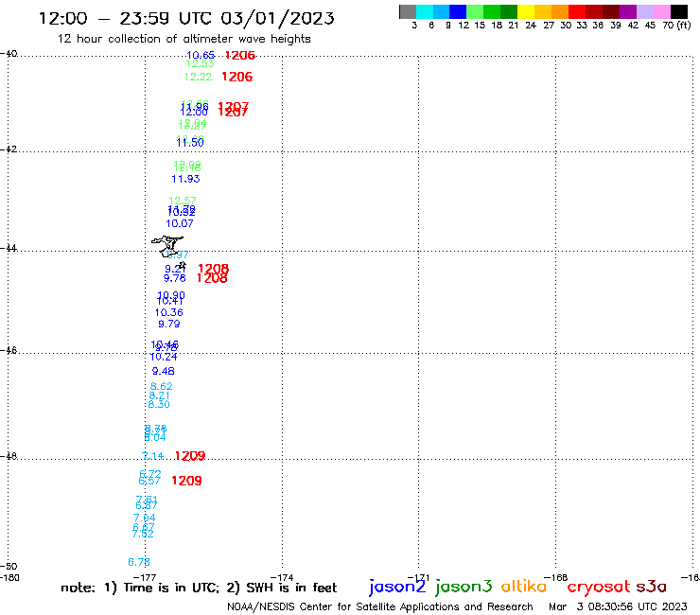Click the green wave height value 12.53

[x=200, y=64]
